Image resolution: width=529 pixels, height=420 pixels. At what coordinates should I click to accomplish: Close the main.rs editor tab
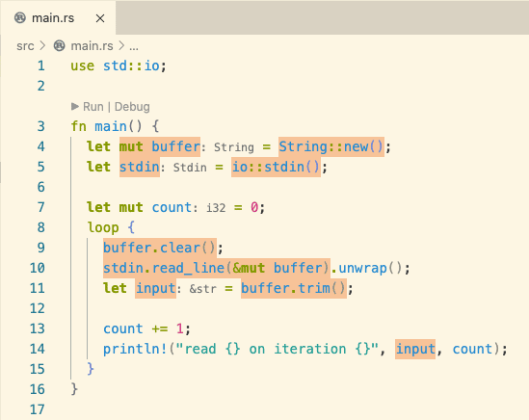pos(100,18)
